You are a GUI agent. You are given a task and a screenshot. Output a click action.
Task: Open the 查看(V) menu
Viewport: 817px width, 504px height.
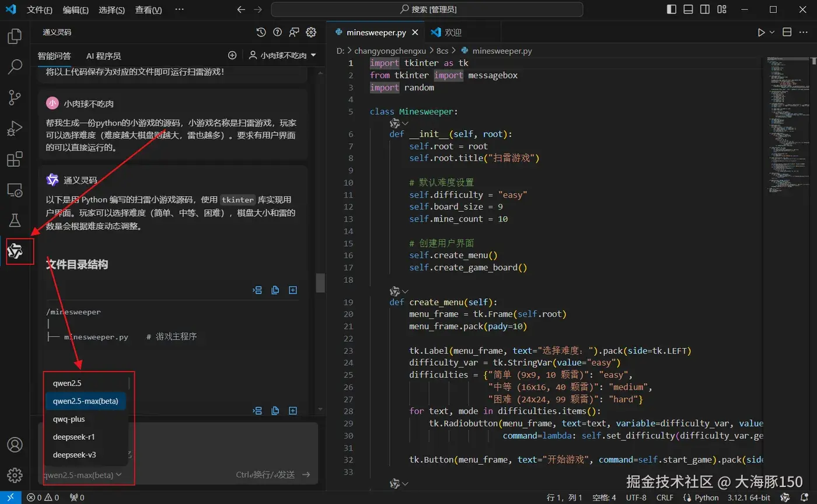point(148,10)
